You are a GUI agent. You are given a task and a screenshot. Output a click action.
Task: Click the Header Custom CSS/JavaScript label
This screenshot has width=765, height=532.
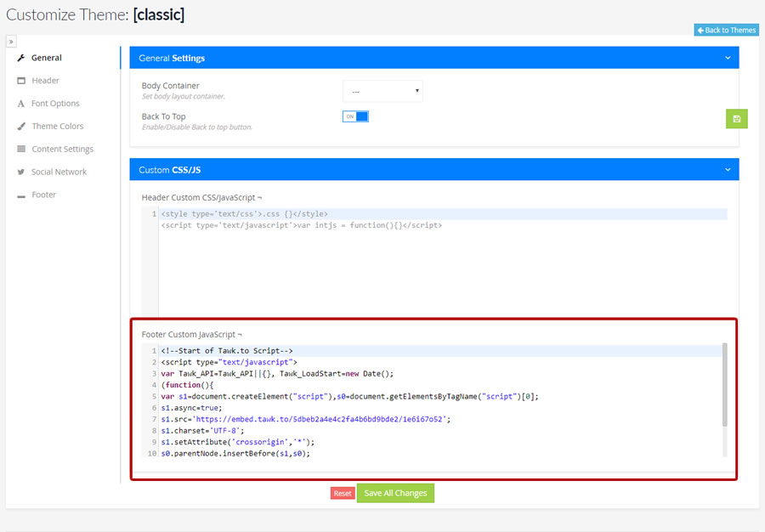pyautogui.click(x=201, y=197)
